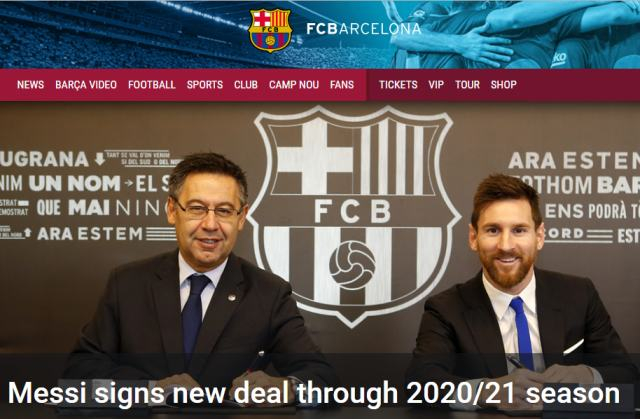Click the players hugging image in header
This screenshot has height=419, width=640.
(x=514, y=34)
